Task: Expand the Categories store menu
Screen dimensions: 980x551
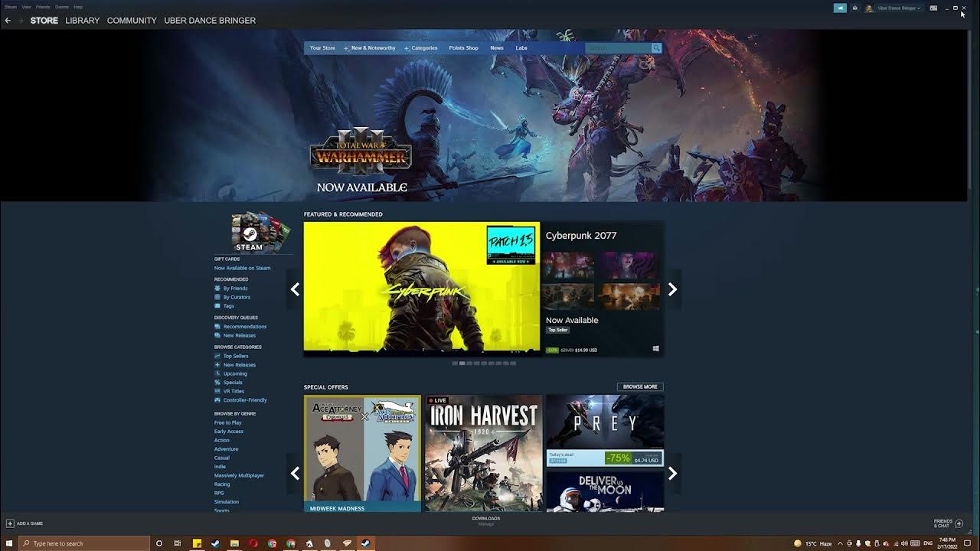Action: click(x=421, y=48)
